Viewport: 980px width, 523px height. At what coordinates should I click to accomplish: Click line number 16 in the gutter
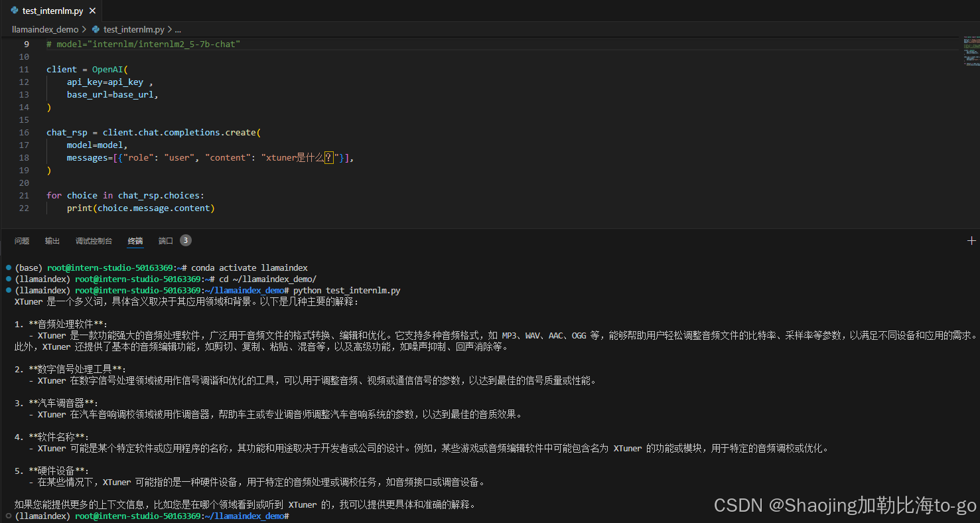[24, 132]
